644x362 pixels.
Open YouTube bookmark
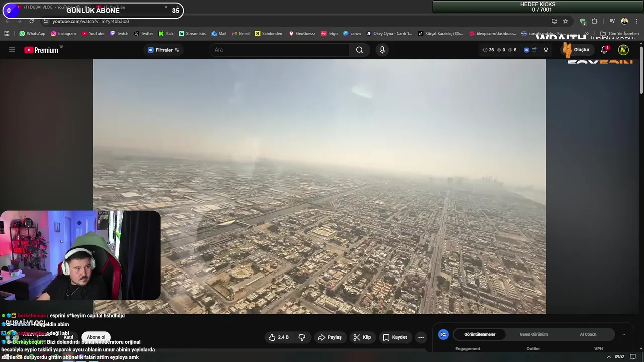tap(93, 34)
